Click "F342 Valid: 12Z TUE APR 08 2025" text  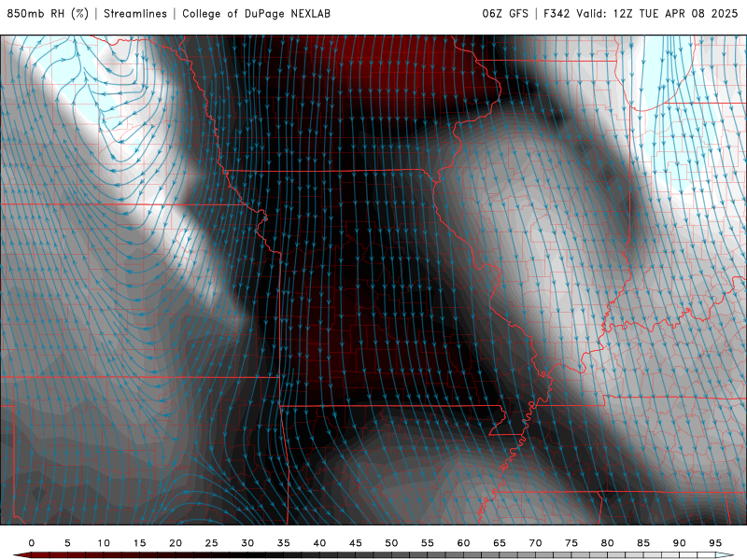tap(641, 13)
